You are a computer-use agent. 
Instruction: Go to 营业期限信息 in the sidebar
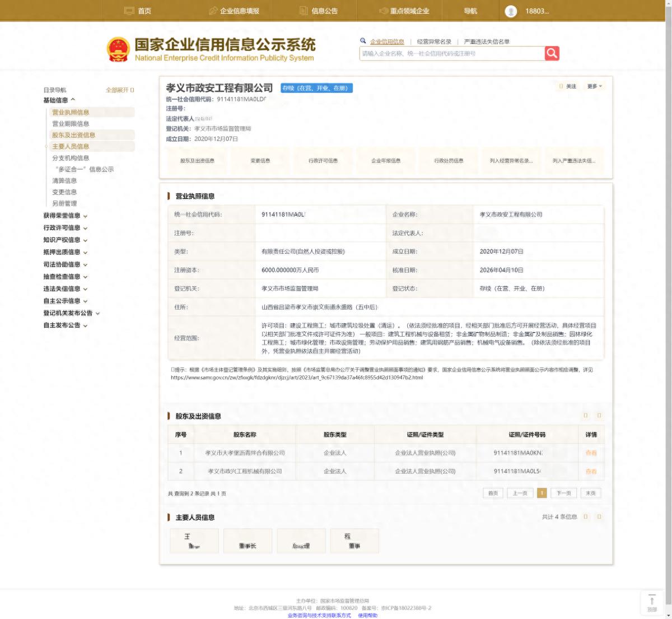71,124
